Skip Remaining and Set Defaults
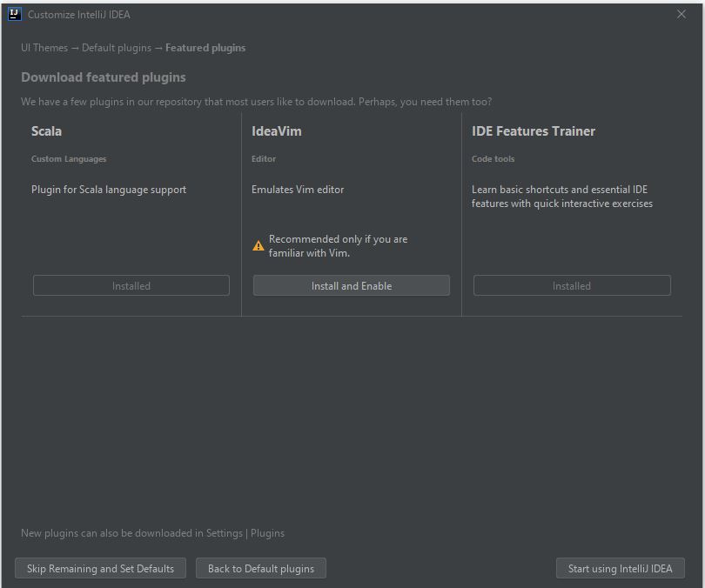 click(100, 568)
